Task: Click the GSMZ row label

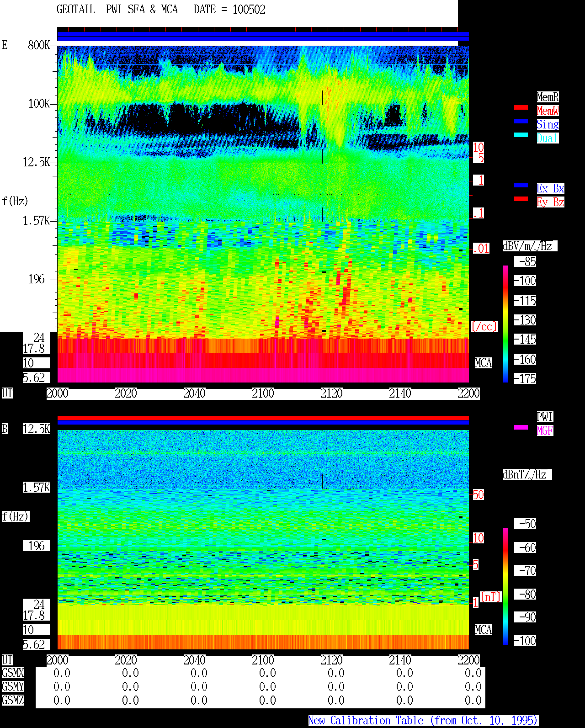Action: [x=13, y=700]
